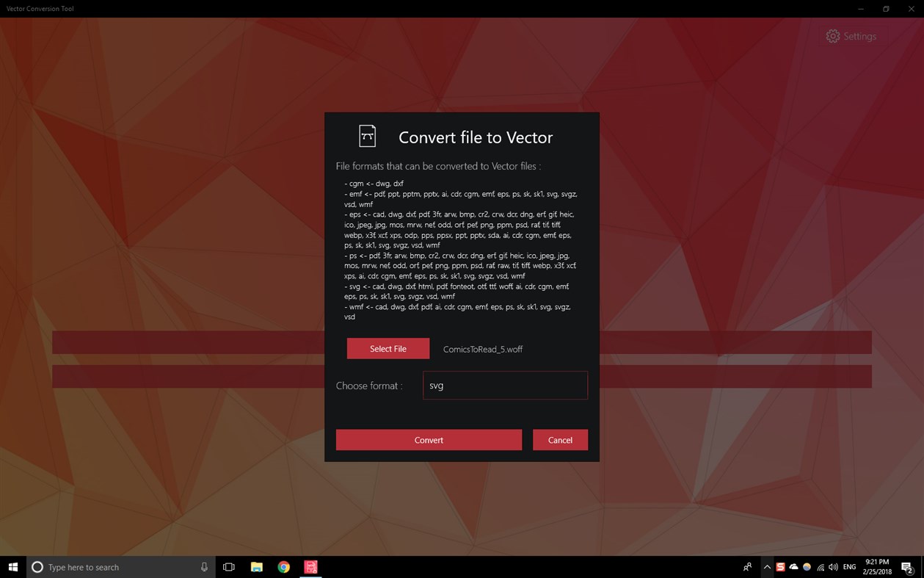Click the OneDrive cloud icon in the tray
Image resolution: width=924 pixels, height=578 pixels.
[793, 566]
